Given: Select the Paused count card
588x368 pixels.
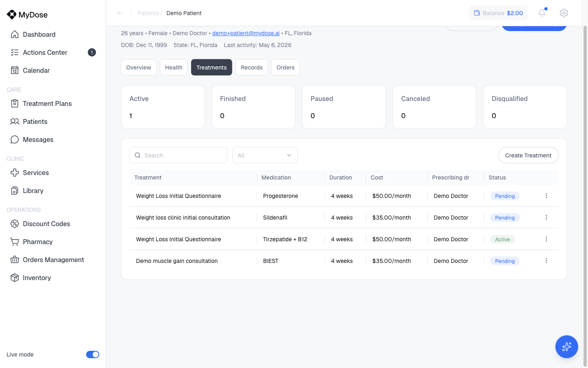Looking at the screenshot, I should tap(344, 107).
